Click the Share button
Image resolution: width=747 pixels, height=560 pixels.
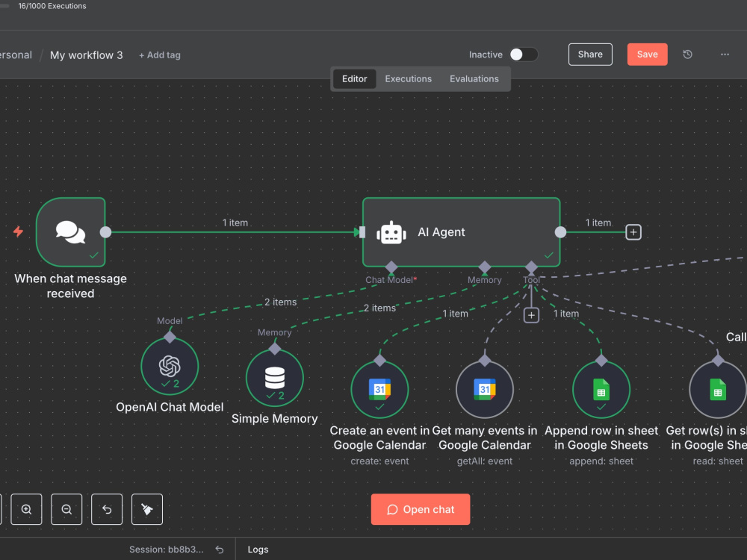pos(590,55)
